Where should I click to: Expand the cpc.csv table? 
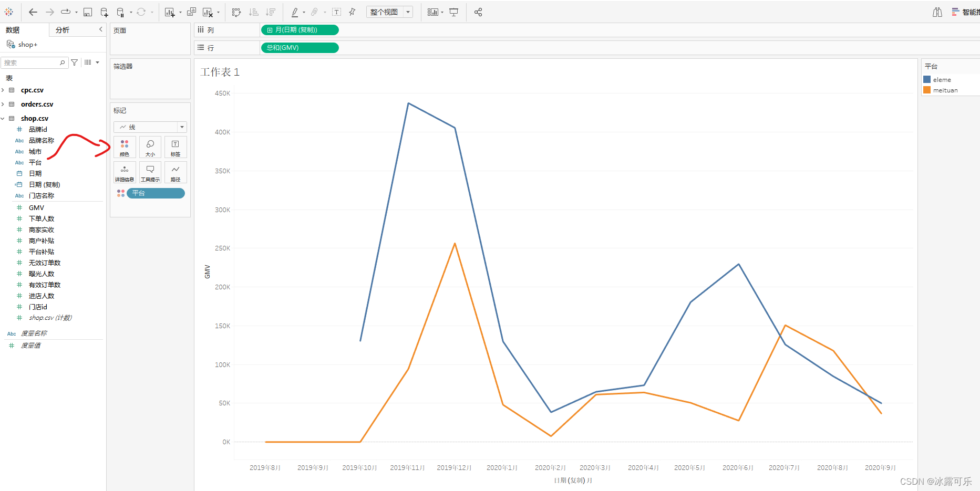3,90
